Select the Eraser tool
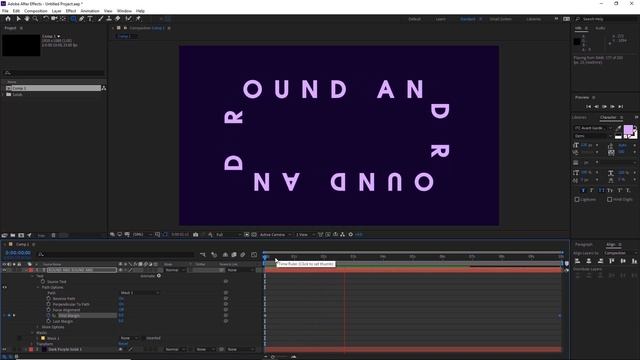Image resolution: width=640 pixels, height=360 pixels. tap(118, 19)
